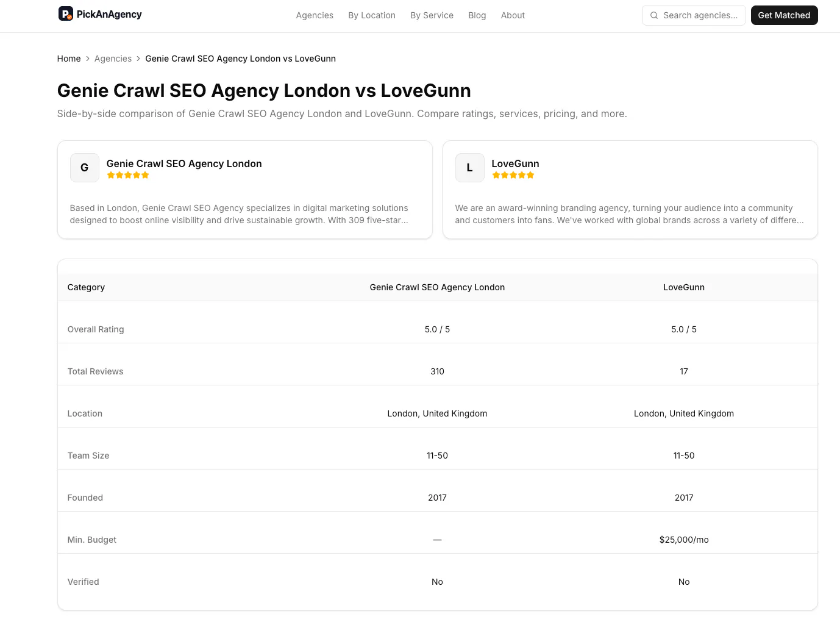
Task: Click the Category column header
Action: 86,287
